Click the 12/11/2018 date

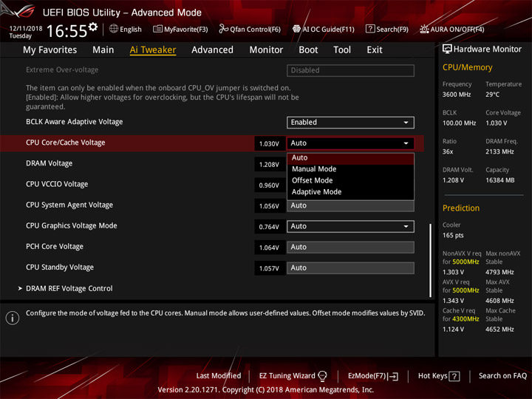click(26, 29)
